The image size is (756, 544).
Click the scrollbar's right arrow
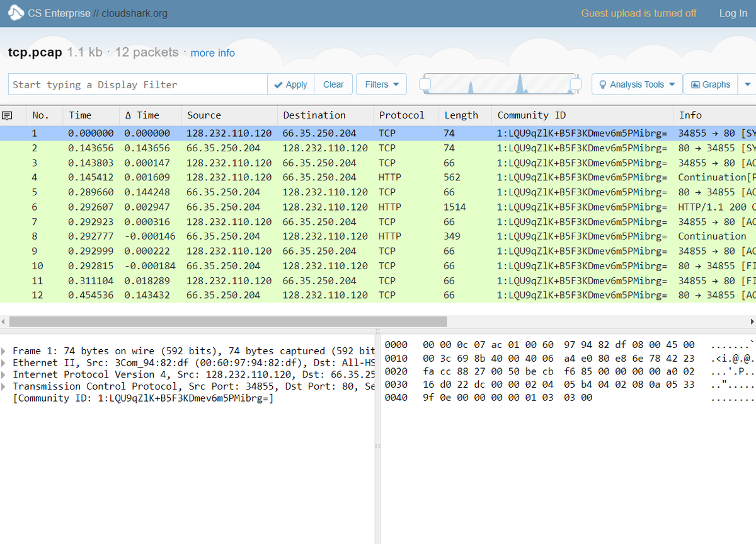click(752, 321)
